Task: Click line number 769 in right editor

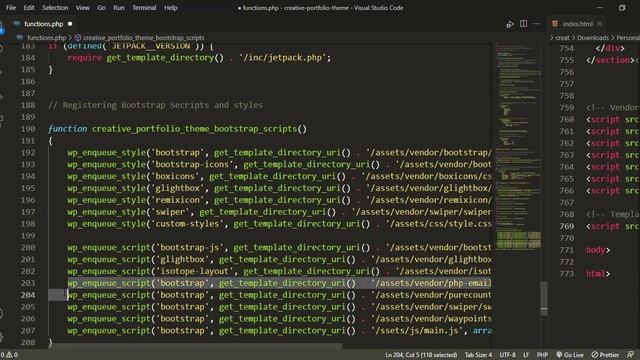Action: pyautogui.click(x=567, y=226)
